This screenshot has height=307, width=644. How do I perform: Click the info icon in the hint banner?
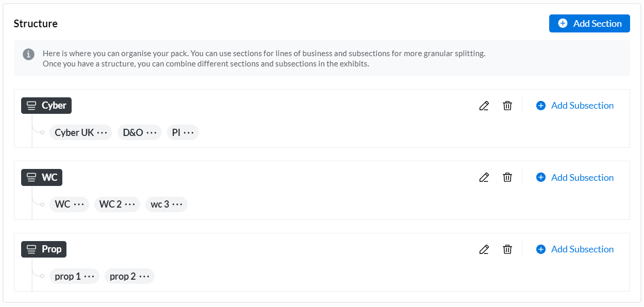[29, 54]
